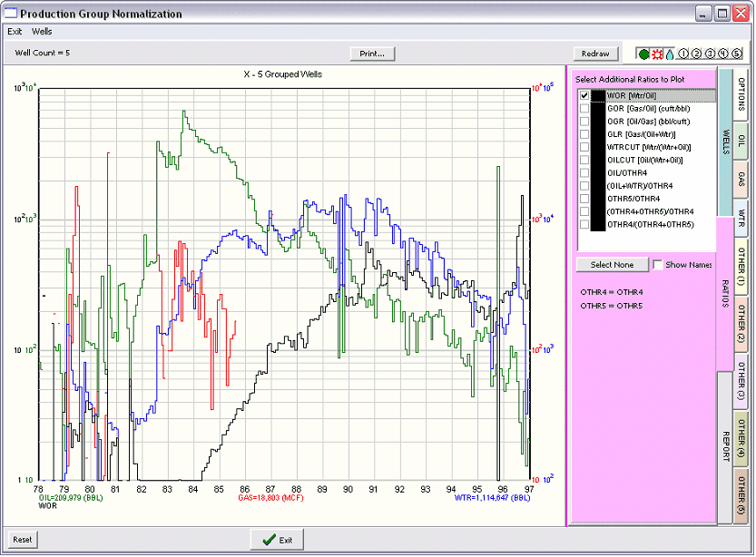
Task: Select the red gas burst icon
Action: 657,54
